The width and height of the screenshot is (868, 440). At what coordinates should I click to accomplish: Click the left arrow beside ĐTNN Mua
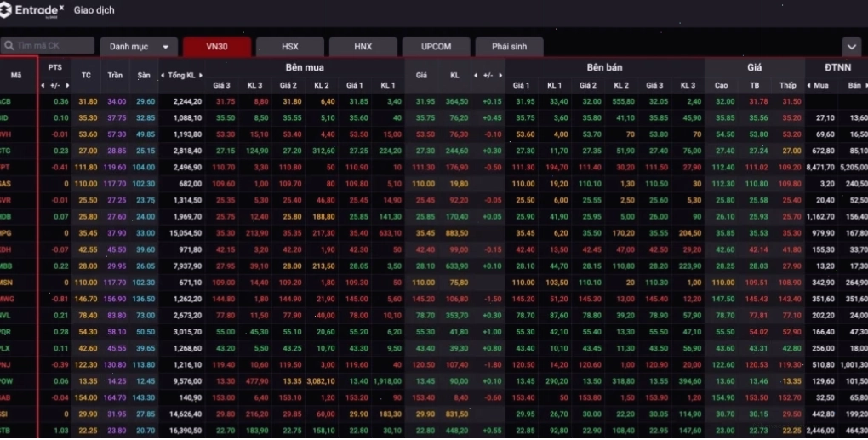[x=808, y=85]
